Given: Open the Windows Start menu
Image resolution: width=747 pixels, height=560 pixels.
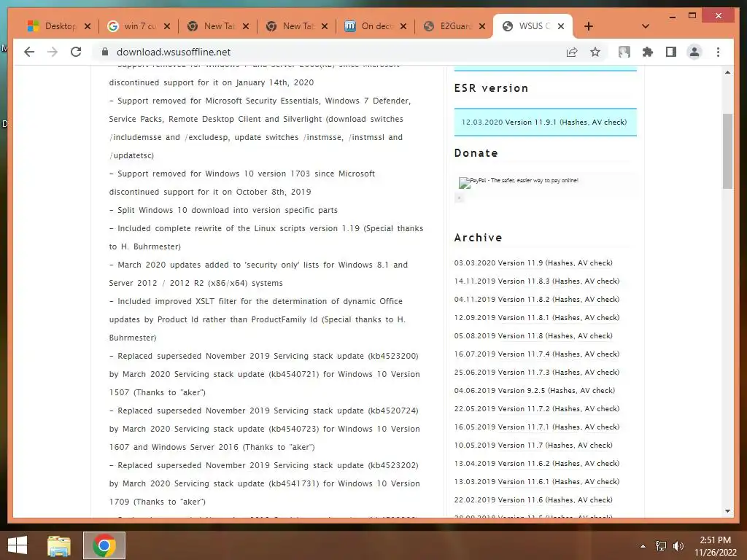Looking at the screenshot, I should [18, 545].
